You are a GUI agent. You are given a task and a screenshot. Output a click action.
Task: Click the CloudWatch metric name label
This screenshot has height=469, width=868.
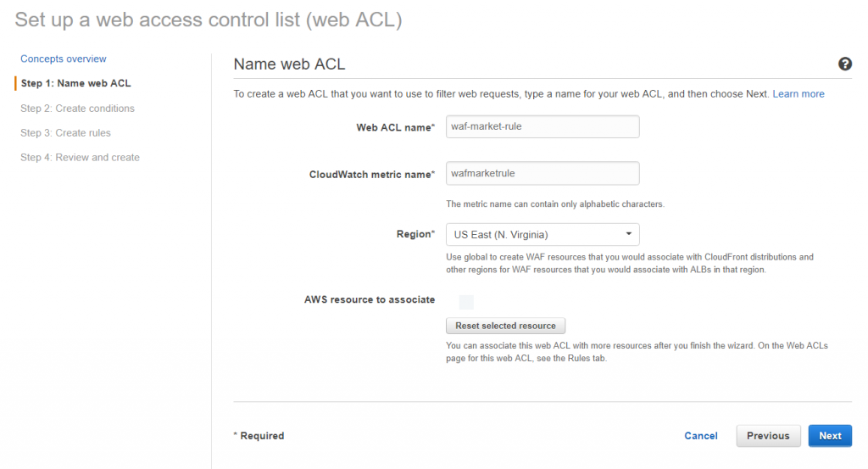click(372, 175)
